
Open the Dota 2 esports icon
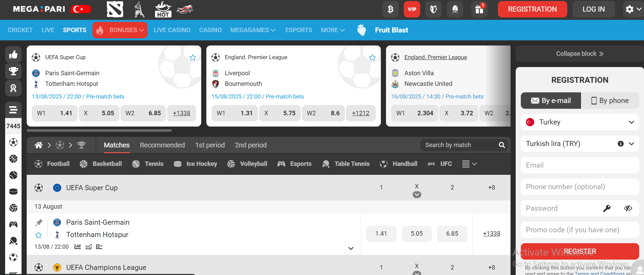pyautogui.click(x=115, y=9)
